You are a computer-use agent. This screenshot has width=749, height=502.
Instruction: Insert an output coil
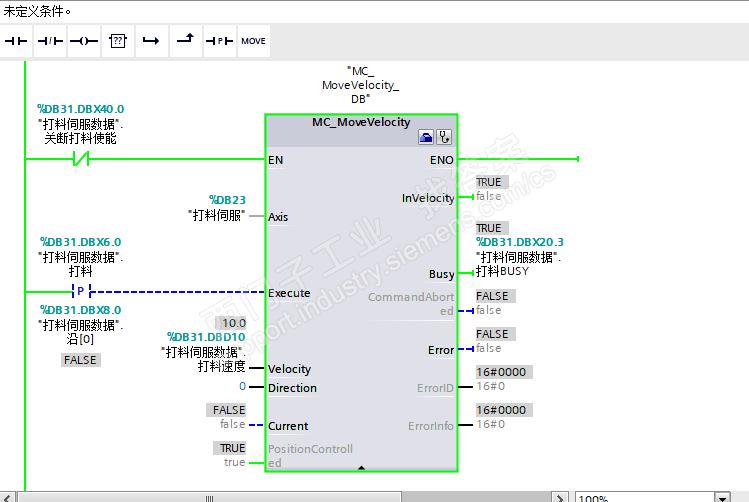pos(84,41)
